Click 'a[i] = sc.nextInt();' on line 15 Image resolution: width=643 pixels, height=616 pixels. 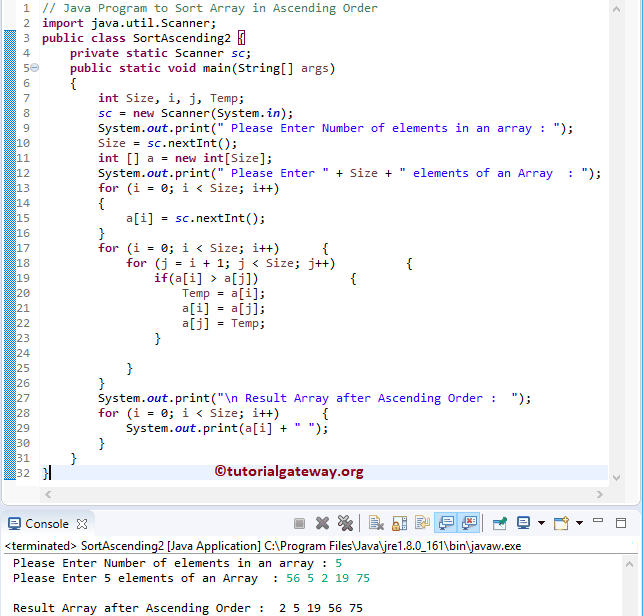click(x=195, y=218)
